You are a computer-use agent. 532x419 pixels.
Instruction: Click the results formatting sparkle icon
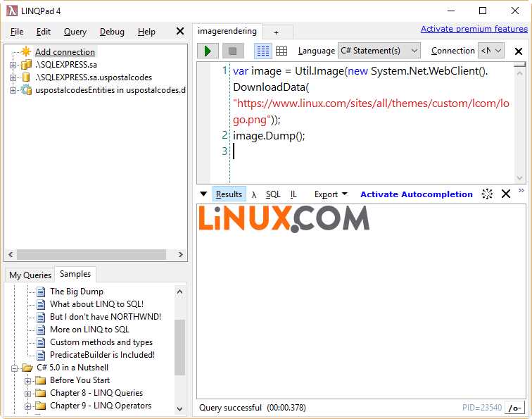487,194
